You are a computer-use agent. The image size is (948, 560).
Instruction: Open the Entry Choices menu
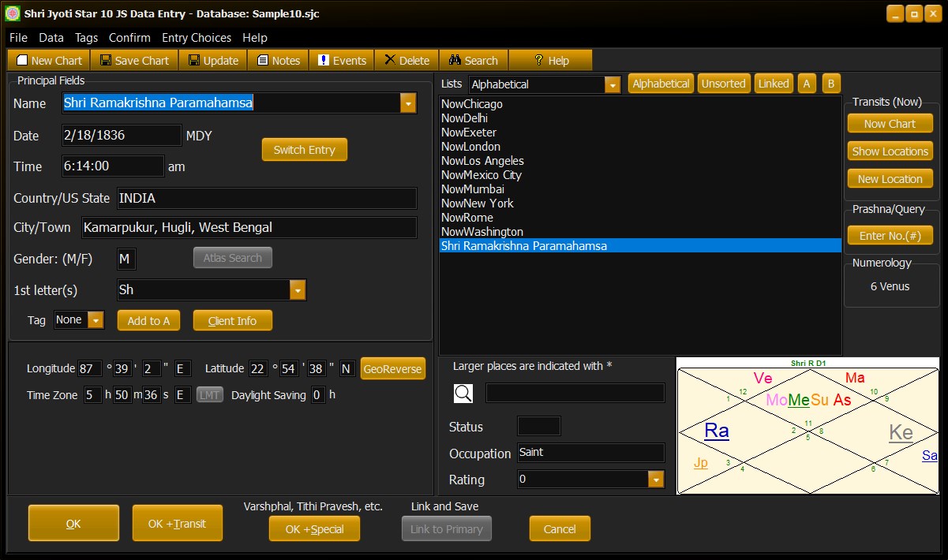(196, 37)
